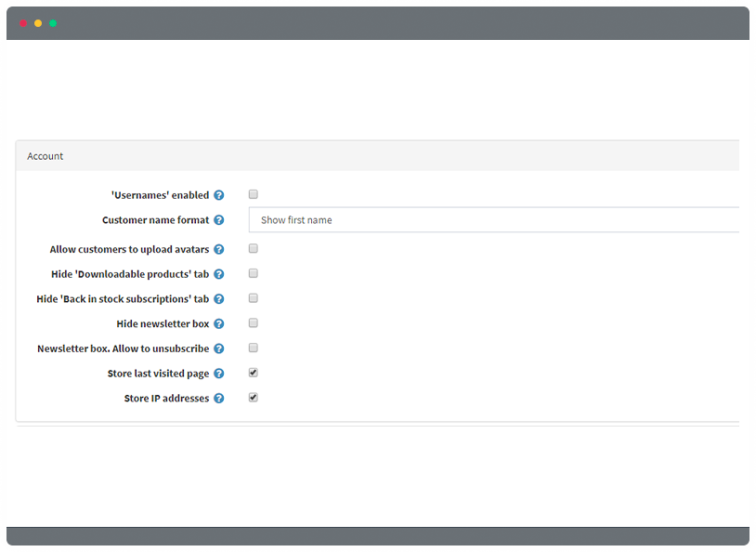Click the 'Usernames' enabled label
Image resolution: width=756 pixels, height=552 pixels.
pyautogui.click(x=160, y=195)
